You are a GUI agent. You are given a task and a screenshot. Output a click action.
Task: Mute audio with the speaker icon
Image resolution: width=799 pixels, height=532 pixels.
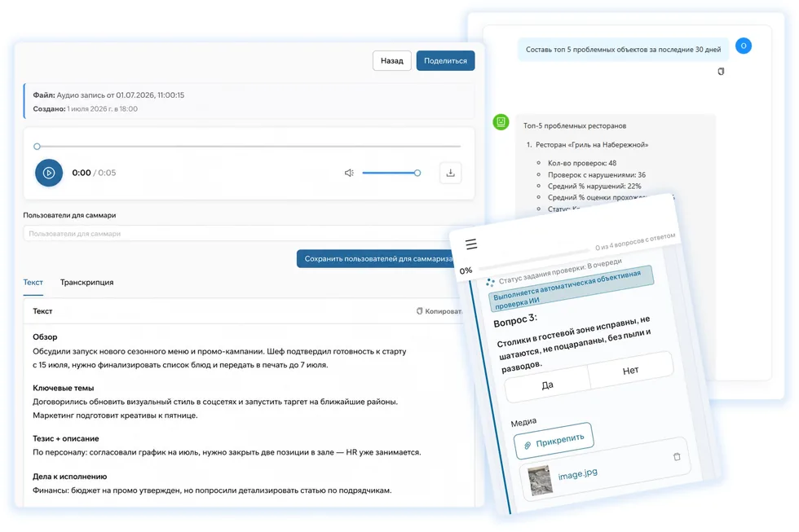pos(349,173)
